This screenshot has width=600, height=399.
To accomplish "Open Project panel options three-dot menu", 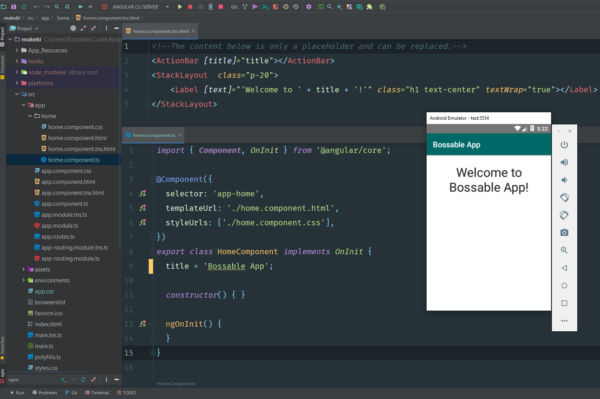I will 106,28.
